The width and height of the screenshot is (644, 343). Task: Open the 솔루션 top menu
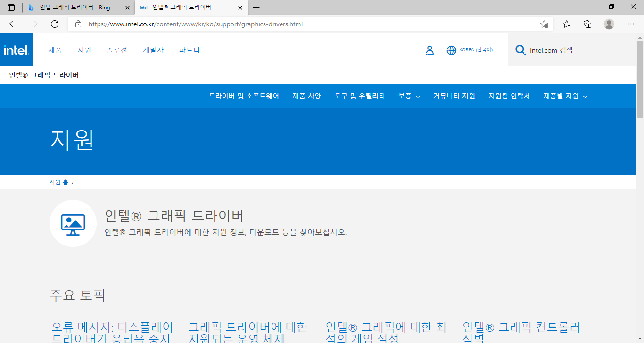(x=117, y=50)
